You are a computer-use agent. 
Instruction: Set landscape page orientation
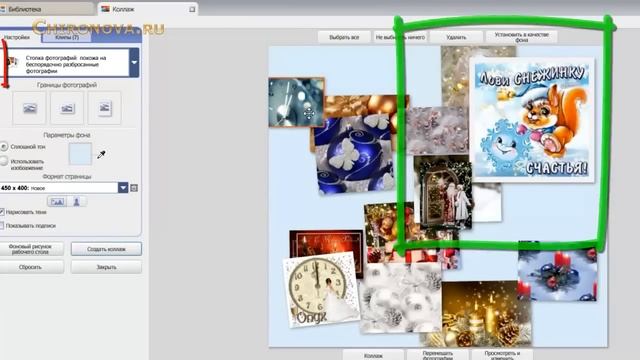pos(57,202)
